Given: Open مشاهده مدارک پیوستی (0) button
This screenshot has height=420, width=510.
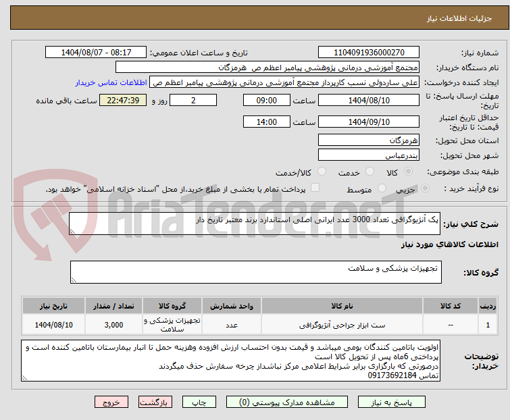Looking at the screenshot, I should [x=287, y=402].
